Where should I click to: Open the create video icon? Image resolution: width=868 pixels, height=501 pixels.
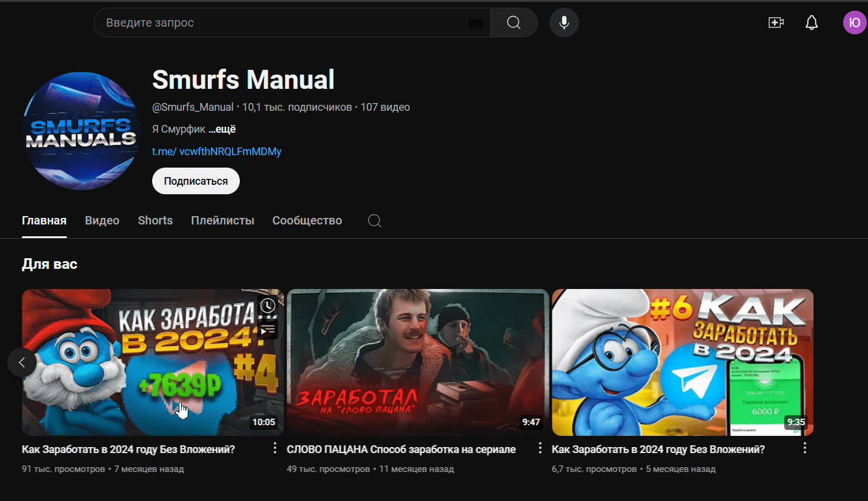[x=776, y=23]
